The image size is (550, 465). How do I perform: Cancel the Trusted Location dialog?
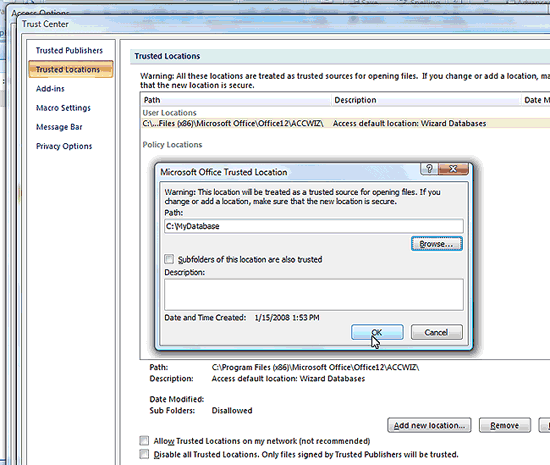(x=436, y=332)
